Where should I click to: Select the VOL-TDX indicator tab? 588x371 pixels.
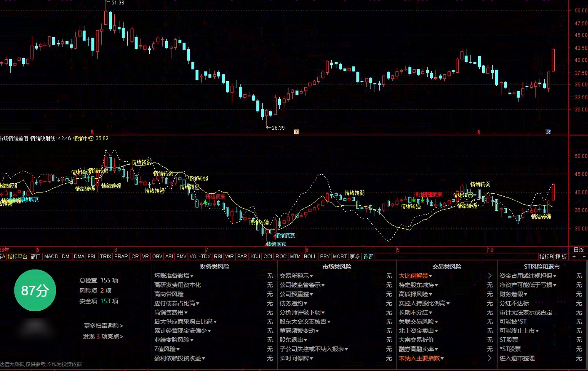tap(200, 257)
